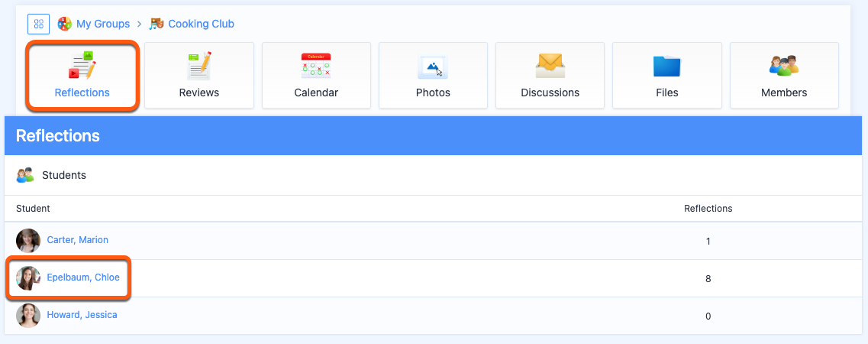Open Carter, Marion's reflections

(x=78, y=240)
